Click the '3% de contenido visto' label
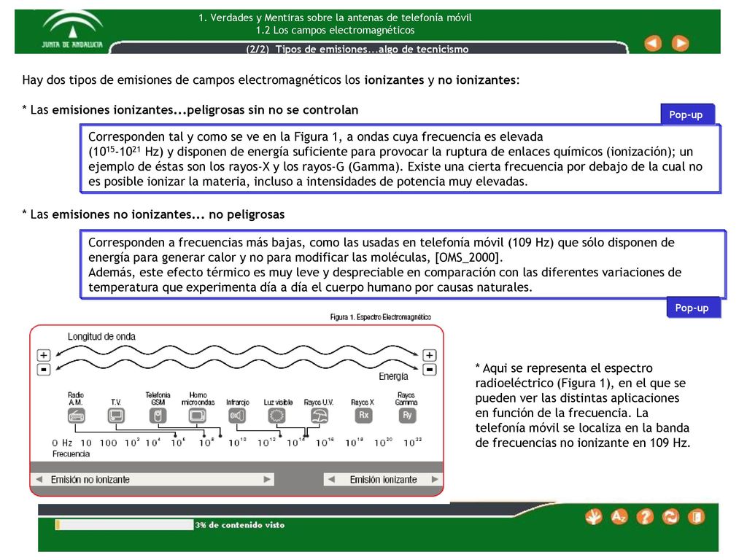The height and width of the screenshot is (560, 747). [x=239, y=525]
